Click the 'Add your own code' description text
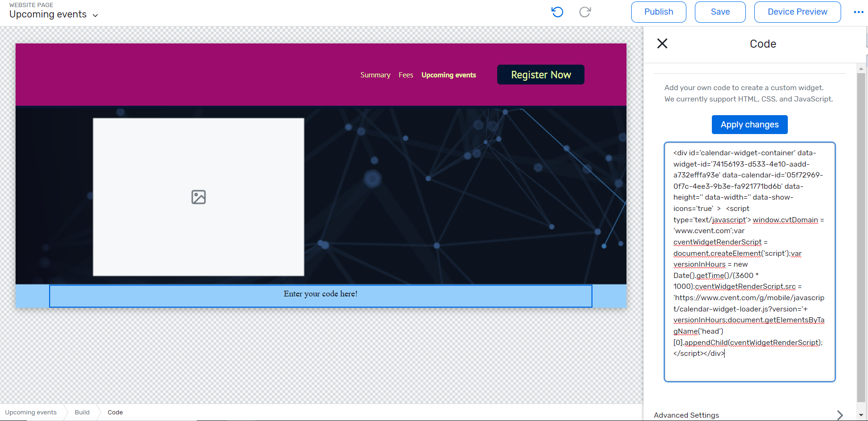 (749, 93)
